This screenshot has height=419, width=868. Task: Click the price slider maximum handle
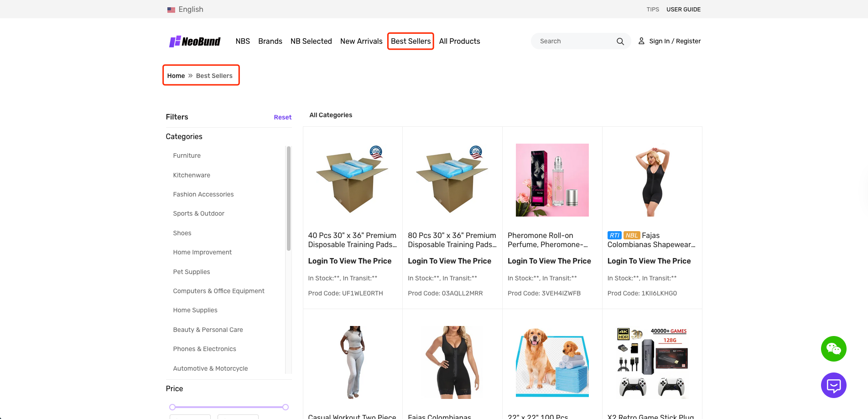(286, 407)
